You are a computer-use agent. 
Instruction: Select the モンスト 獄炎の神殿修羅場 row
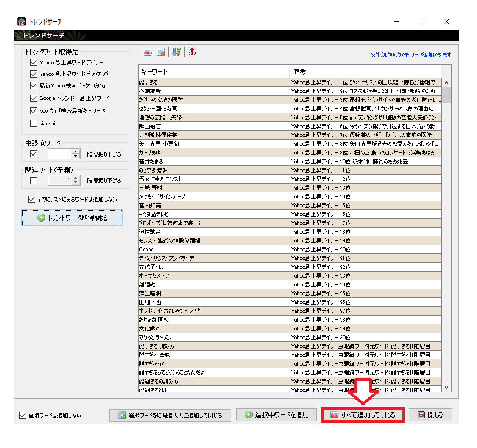point(290,241)
